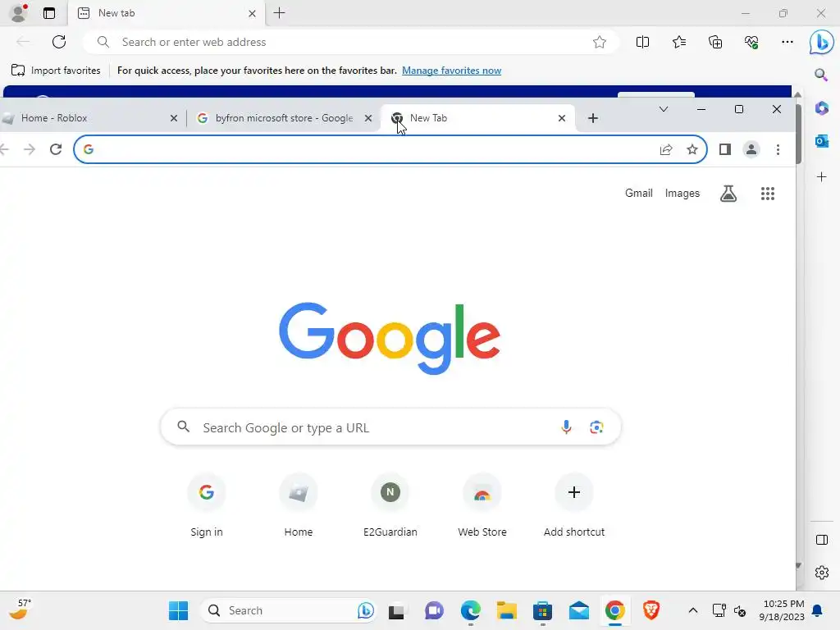Open E2Guardian shortcut

coord(390,504)
